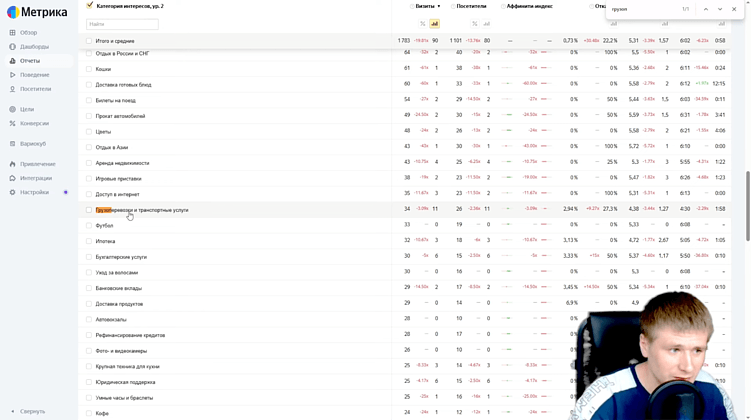This screenshot has width=751, height=420.
Task: Close the page find bar
Action: click(734, 9)
